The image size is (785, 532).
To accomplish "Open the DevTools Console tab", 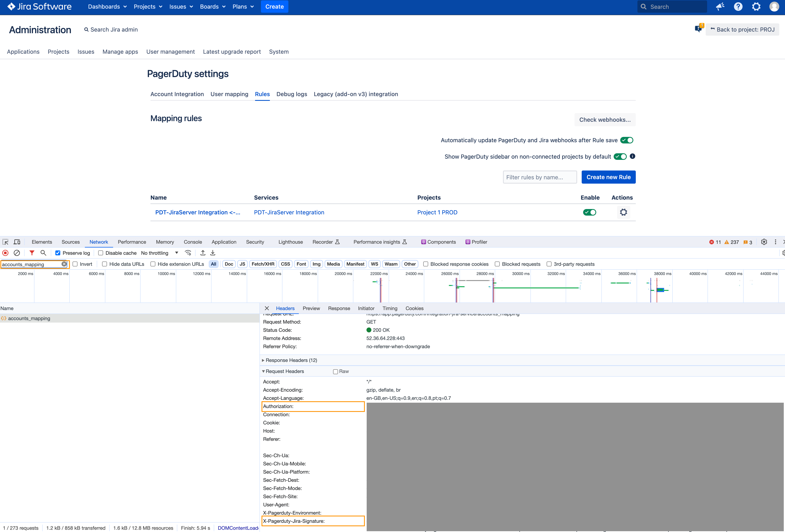I will click(x=193, y=242).
